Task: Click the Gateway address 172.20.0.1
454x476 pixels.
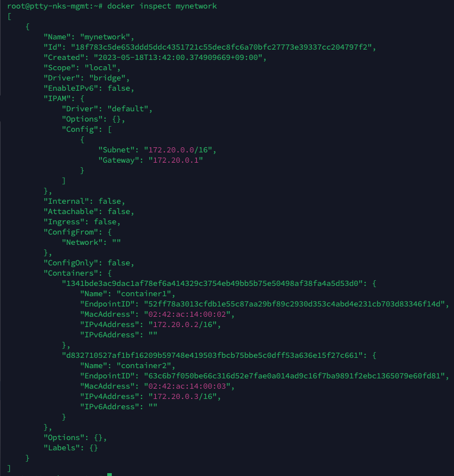Action: 176,160
